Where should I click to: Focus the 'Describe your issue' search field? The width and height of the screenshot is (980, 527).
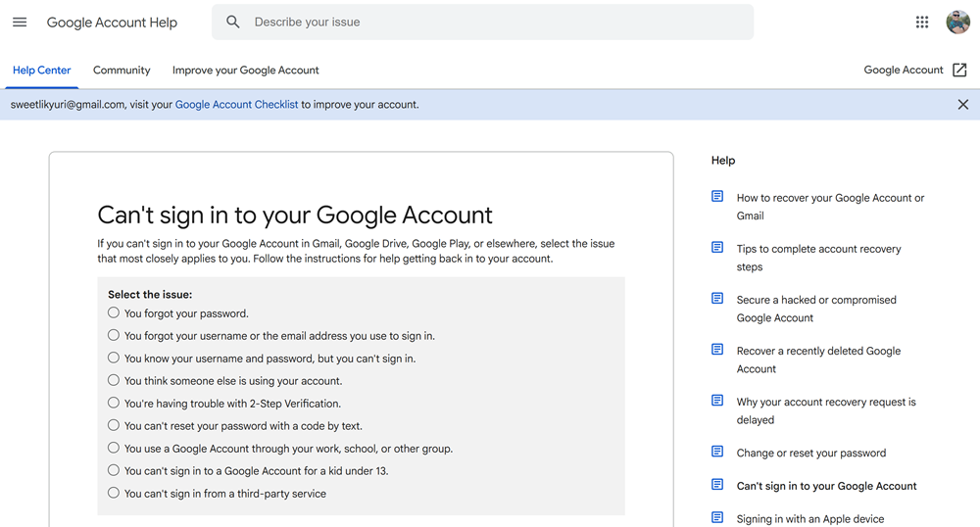coord(482,22)
